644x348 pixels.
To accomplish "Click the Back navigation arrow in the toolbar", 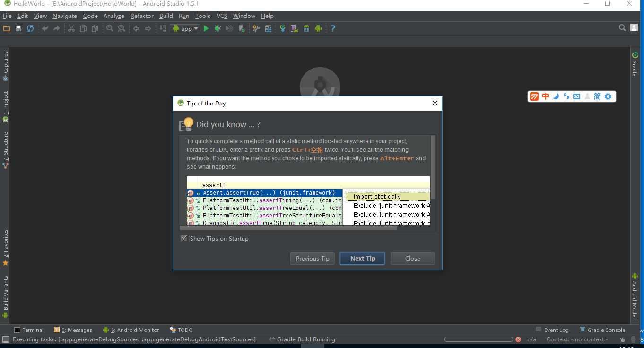I will coord(136,28).
